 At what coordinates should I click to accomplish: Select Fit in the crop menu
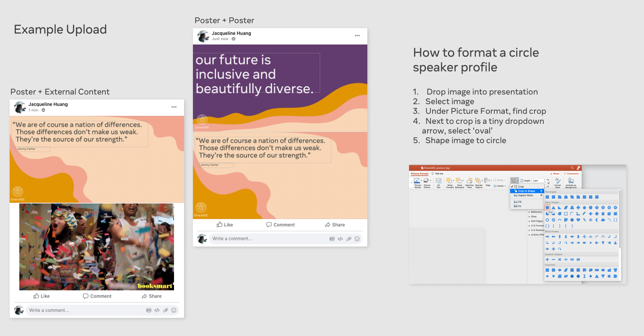tap(518, 206)
